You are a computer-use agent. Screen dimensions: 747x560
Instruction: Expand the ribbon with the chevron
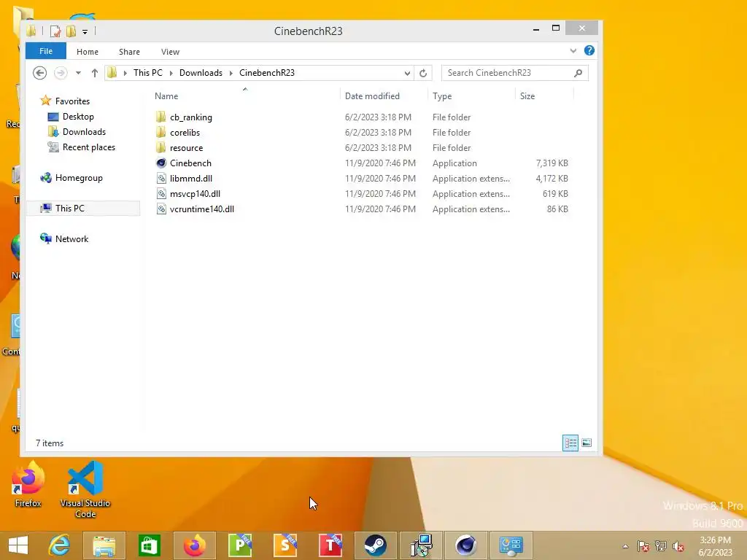(x=573, y=50)
